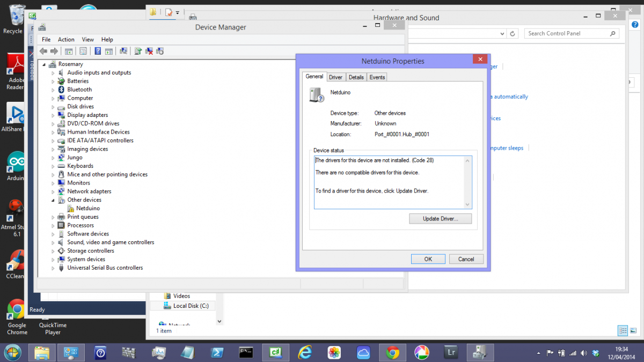Click the Show/Hide Console Tree toolbar icon

(69, 51)
